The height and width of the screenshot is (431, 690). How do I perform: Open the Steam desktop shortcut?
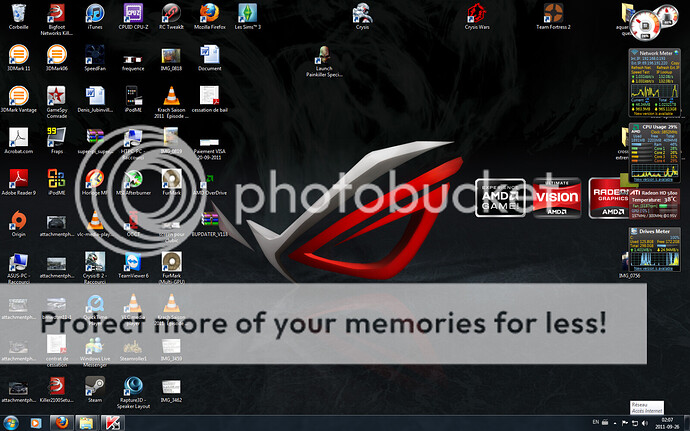(x=95, y=386)
